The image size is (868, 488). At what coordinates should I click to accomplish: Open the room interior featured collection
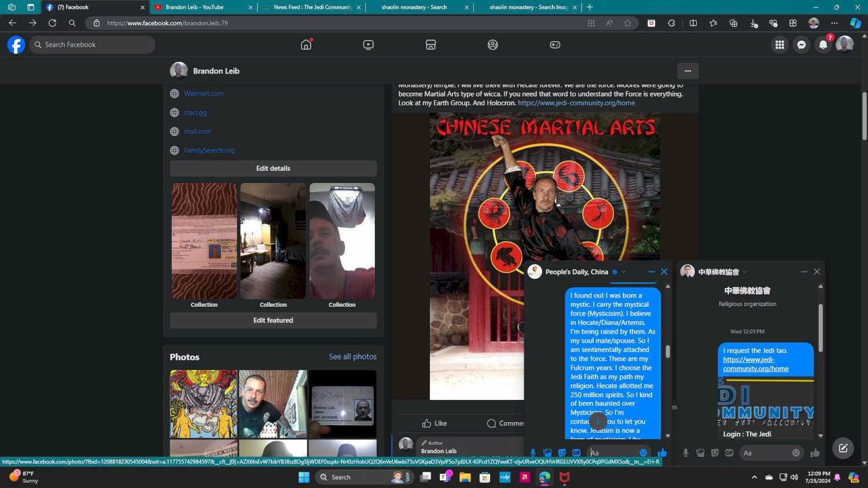(273, 241)
